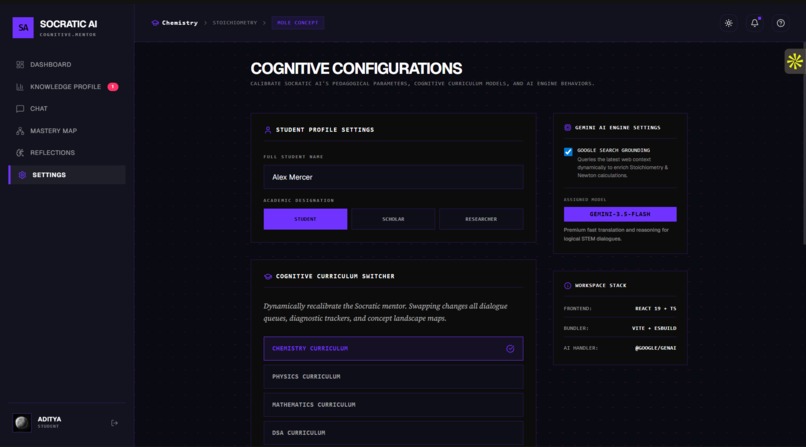Select Mathematics Curriculum option

tap(393, 405)
